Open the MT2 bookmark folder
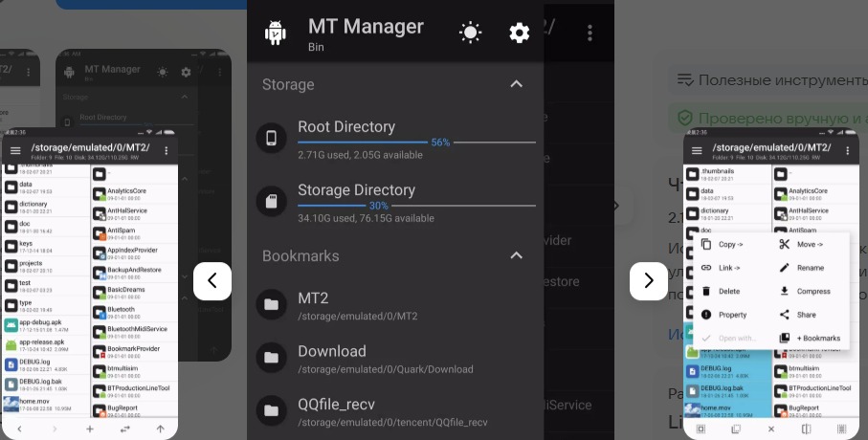Image resolution: width=868 pixels, height=440 pixels. coord(395,305)
